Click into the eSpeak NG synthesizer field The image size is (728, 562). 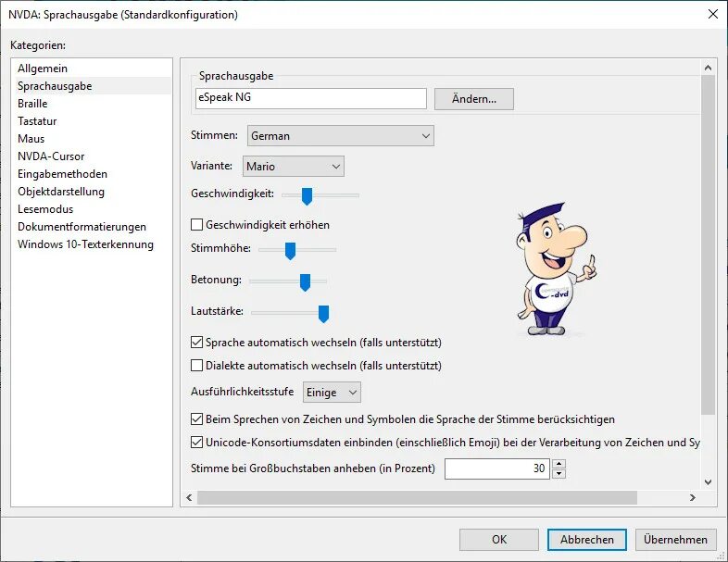[x=311, y=98]
